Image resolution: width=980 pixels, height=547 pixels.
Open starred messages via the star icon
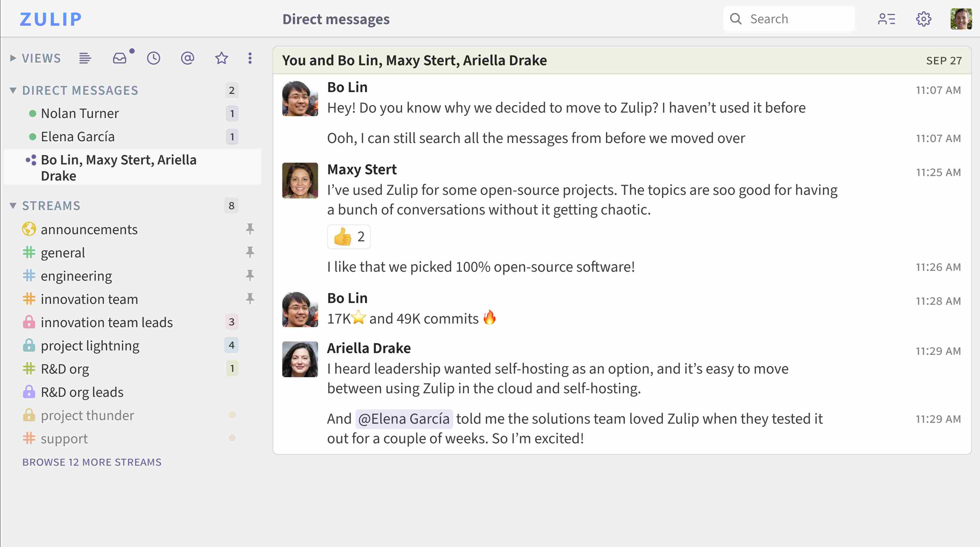pos(221,58)
